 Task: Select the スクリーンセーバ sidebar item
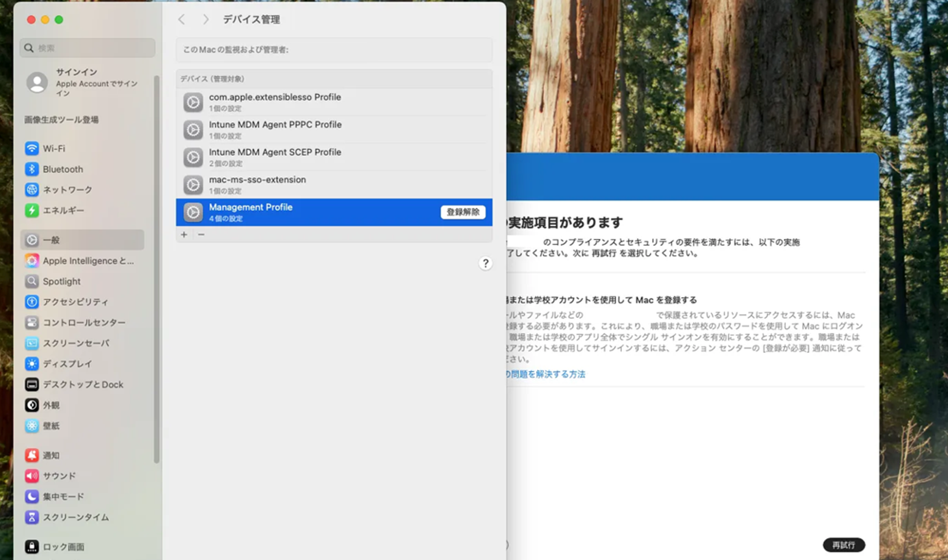[x=82, y=343]
